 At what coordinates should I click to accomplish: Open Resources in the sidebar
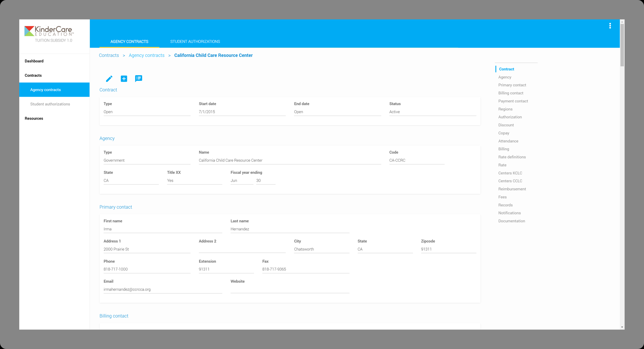(x=34, y=118)
